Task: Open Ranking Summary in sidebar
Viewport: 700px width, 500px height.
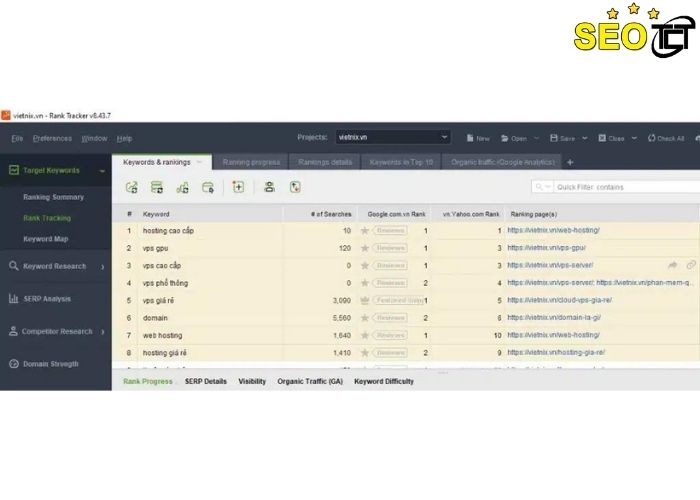Action: click(x=54, y=197)
